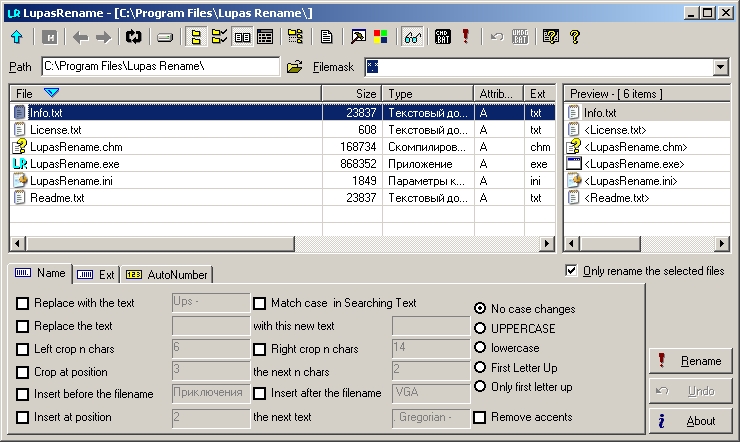
Task: Open the Filemask dropdown arrow
Action: coord(720,67)
